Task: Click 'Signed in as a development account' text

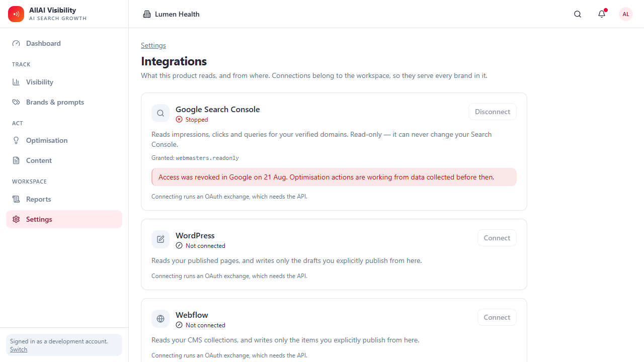Action: pos(59,341)
